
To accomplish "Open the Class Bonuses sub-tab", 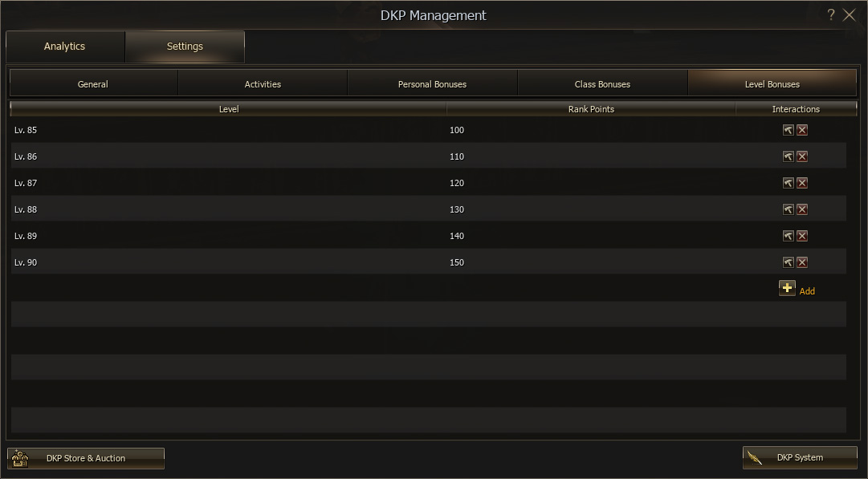I will pyautogui.click(x=602, y=83).
